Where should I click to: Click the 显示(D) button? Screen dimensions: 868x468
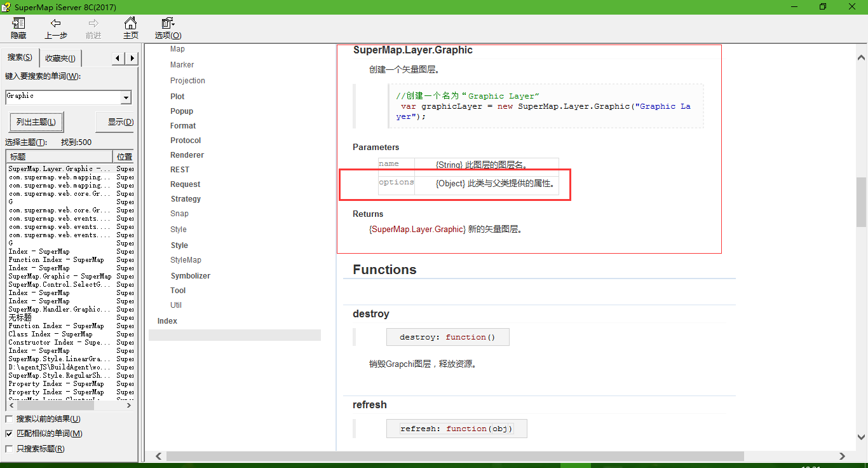114,122
